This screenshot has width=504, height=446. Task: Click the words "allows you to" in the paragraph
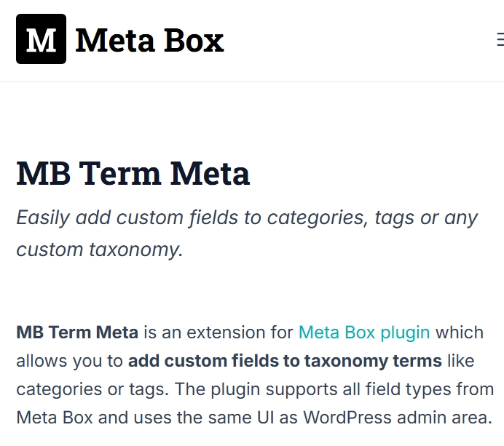pos(69,361)
